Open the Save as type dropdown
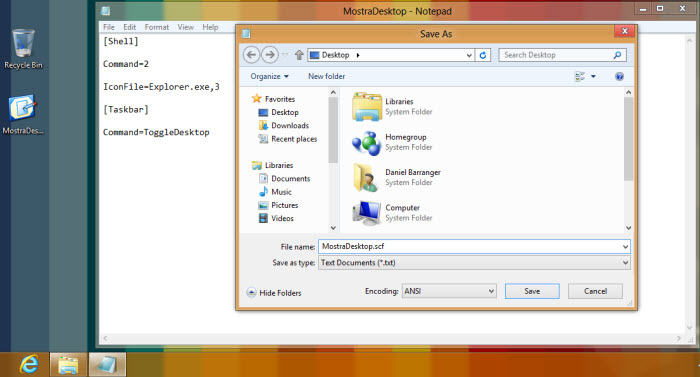700x377 pixels. 625,263
